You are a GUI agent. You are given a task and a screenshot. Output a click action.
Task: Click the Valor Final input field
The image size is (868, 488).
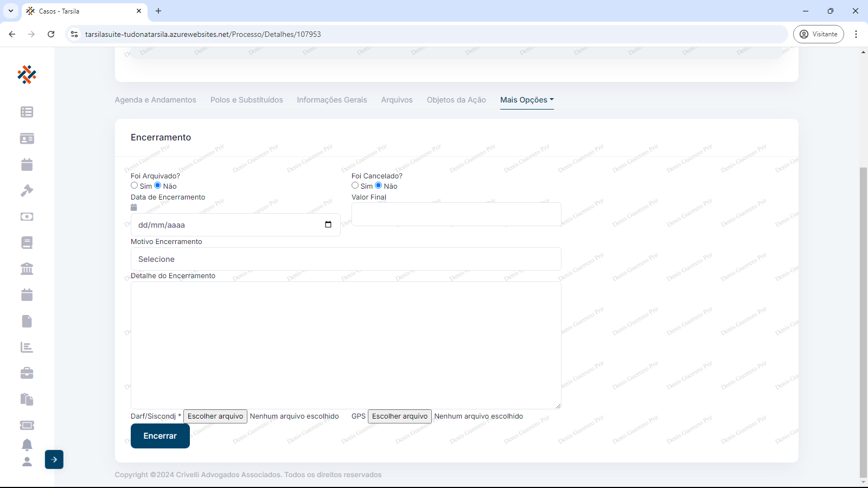[456, 214]
